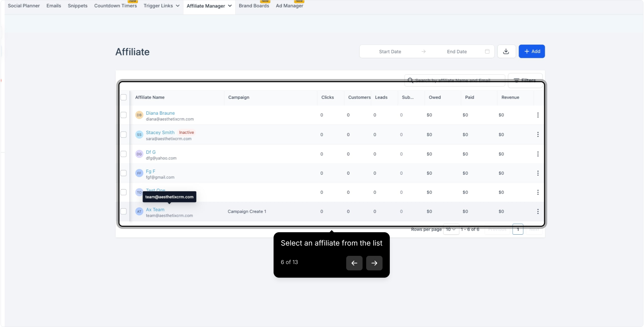This screenshot has width=644, height=327.
Task: Click the Filters button
Action: pos(525,80)
